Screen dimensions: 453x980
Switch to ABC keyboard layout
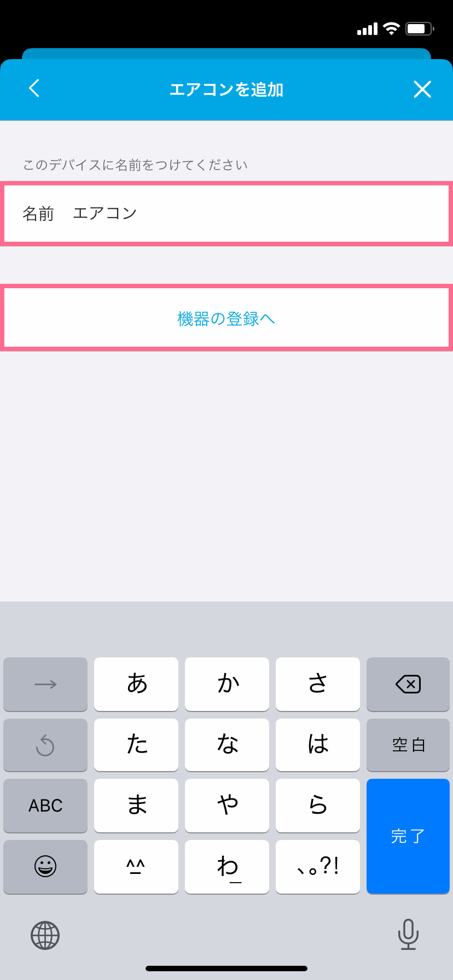(45, 806)
